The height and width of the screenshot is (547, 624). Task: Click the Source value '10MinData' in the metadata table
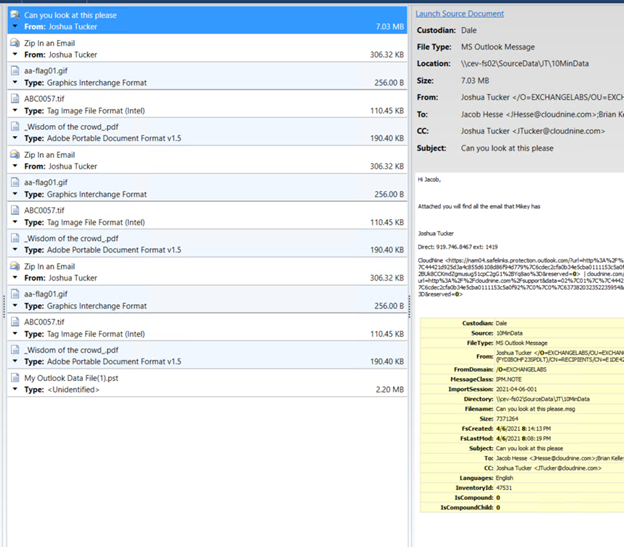509,333
